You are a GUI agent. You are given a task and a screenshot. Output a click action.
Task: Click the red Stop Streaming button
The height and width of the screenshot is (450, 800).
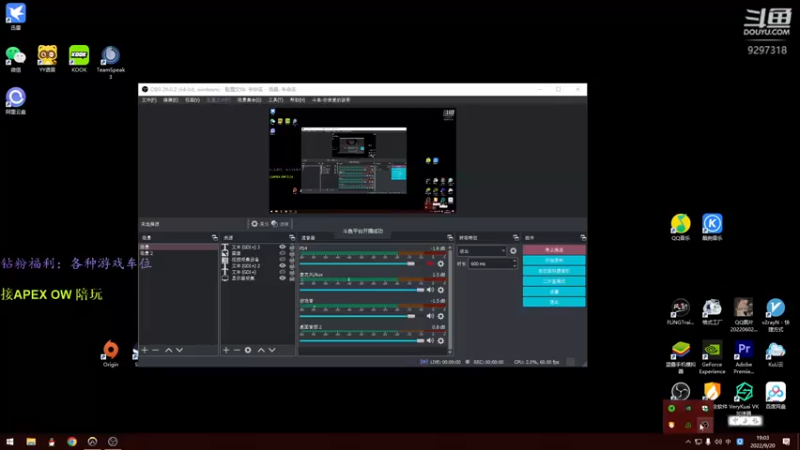(x=554, y=250)
